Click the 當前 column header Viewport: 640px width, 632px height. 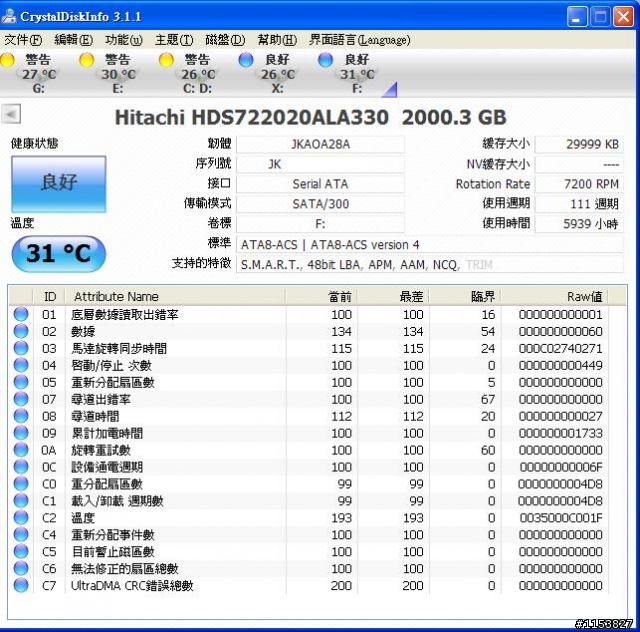point(322,296)
